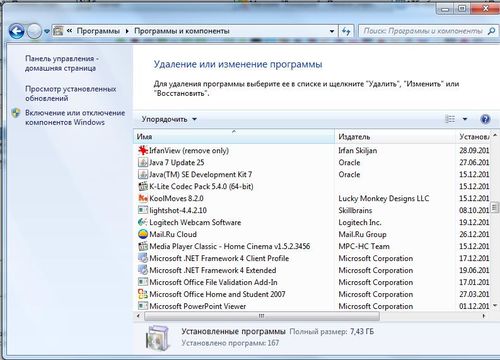Click the IrfanView red splat icon
Viewport: 500px width, 360px height.
(x=143, y=150)
